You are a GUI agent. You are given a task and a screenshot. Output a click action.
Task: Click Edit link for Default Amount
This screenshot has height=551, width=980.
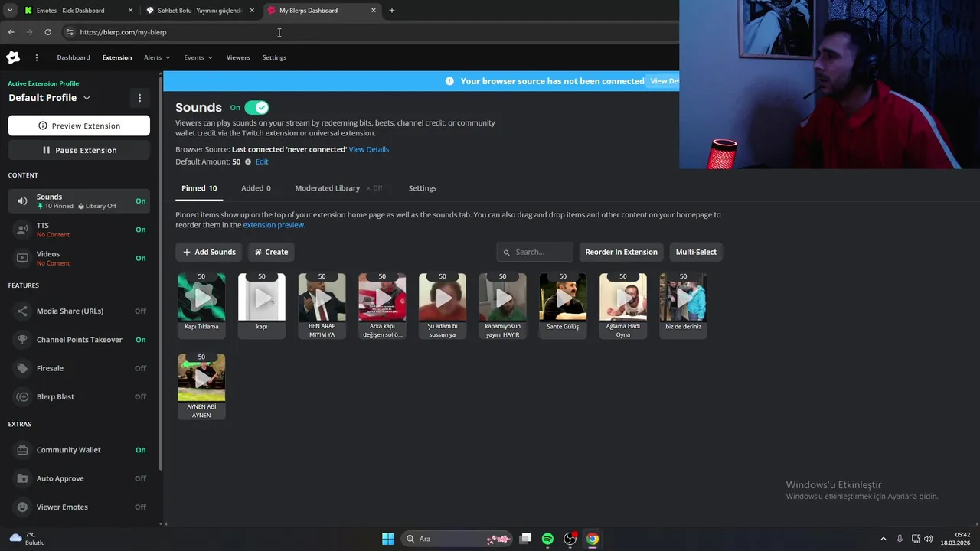262,162
